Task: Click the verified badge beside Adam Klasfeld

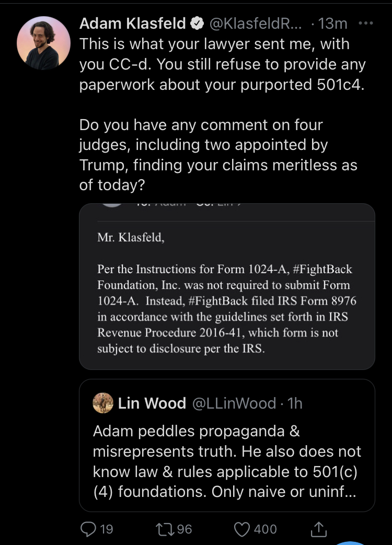Action: (197, 24)
